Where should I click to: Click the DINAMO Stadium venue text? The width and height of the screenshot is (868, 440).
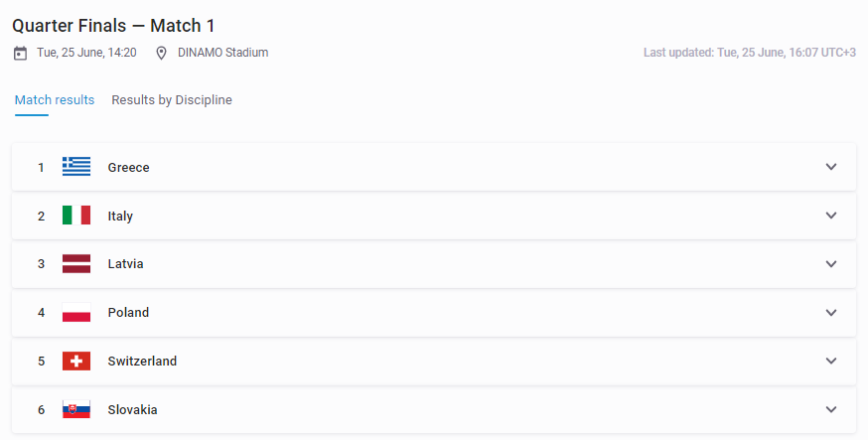pos(223,53)
